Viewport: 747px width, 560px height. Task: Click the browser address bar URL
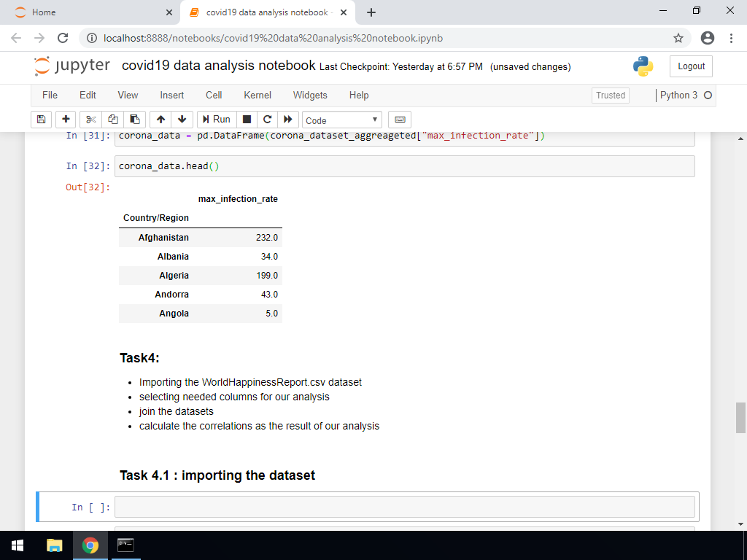(273, 38)
